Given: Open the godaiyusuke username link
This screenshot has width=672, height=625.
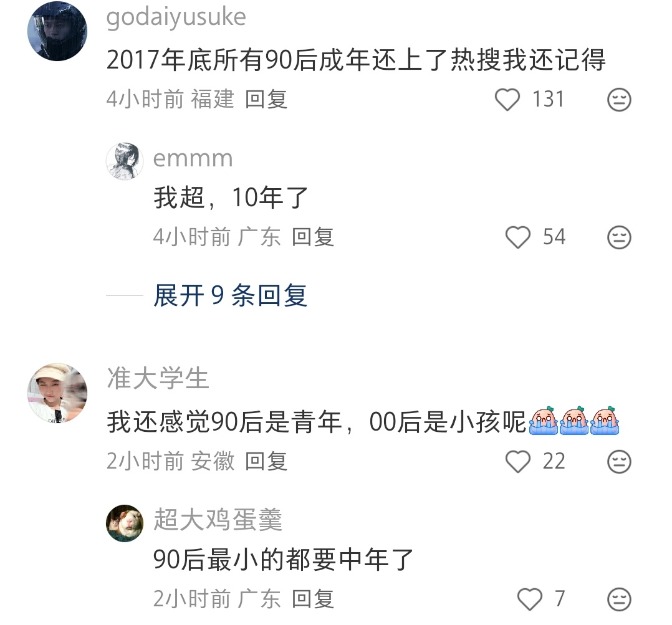Looking at the screenshot, I should [x=176, y=18].
